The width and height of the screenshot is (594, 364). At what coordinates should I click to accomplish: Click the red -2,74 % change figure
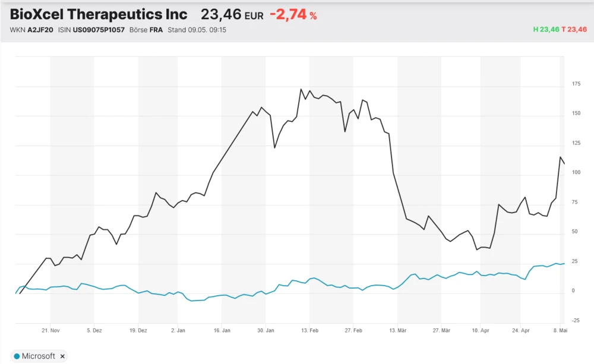[293, 15]
